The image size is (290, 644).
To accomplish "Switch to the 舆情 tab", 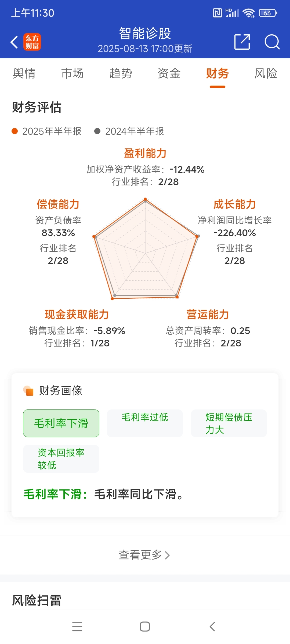I will (x=24, y=74).
